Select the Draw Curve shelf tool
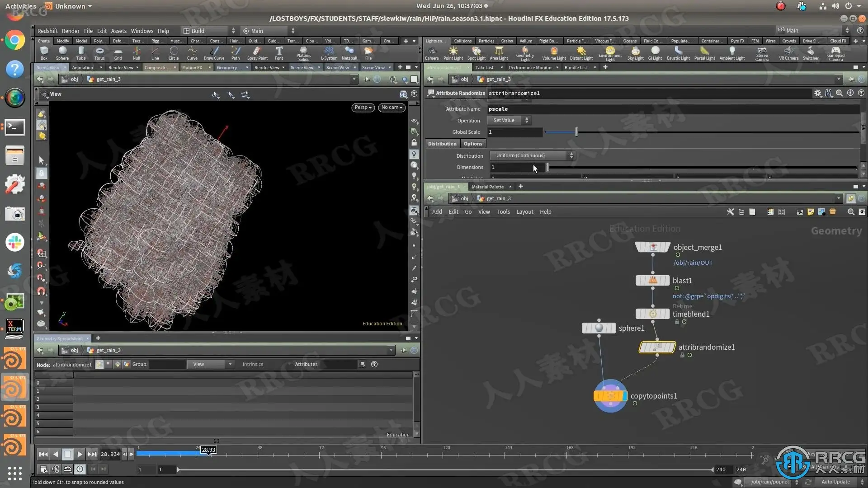The width and height of the screenshot is (868, 488). pos(214,53)
